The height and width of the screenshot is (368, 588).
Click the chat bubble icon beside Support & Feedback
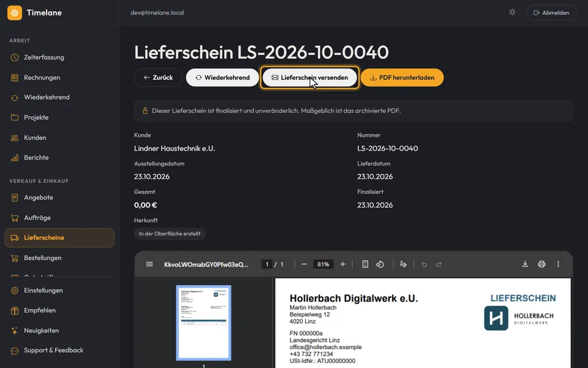[x=15, y=351]
